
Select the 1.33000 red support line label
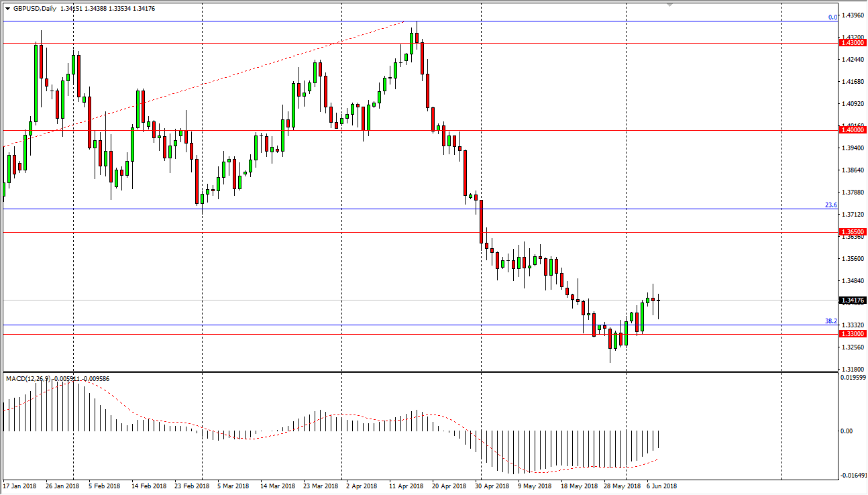click(x=853, y=332)
